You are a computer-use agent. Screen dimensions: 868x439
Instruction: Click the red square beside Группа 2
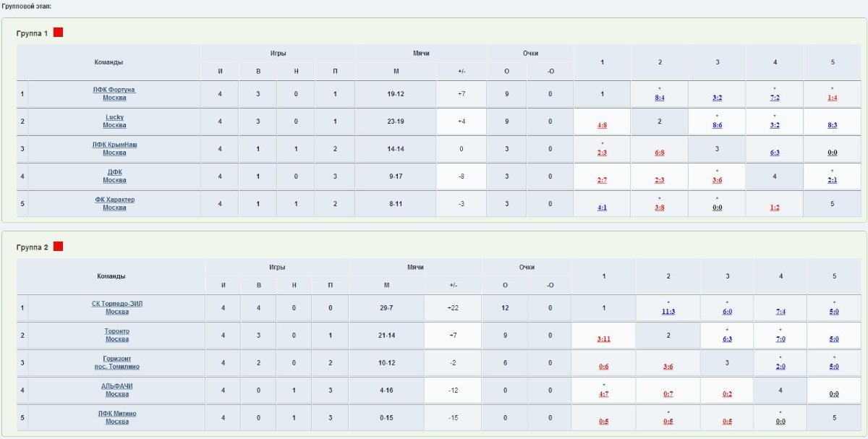58,247
